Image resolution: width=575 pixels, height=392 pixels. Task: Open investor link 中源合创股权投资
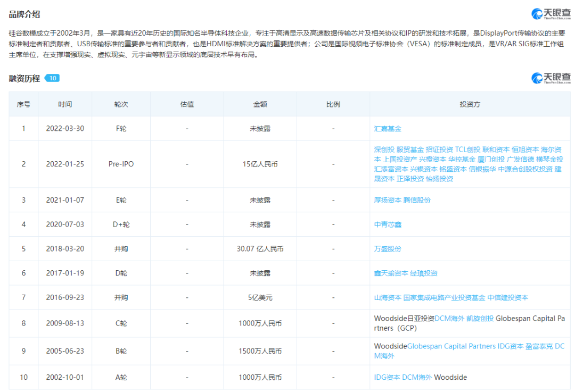point(525,169)
